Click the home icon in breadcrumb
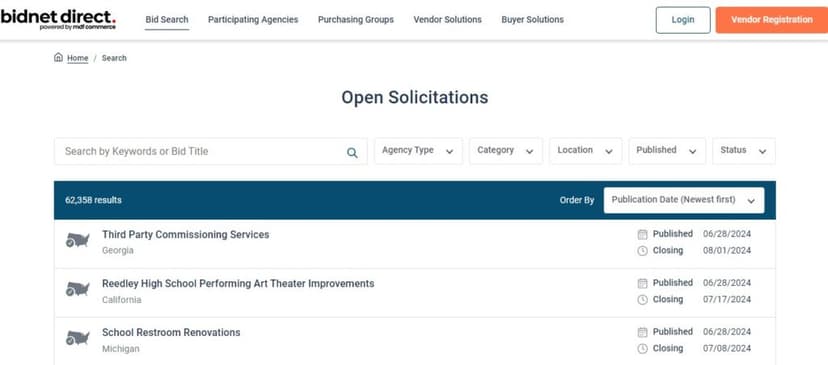This screenshot has width=828, height=365. click(58, 57)
